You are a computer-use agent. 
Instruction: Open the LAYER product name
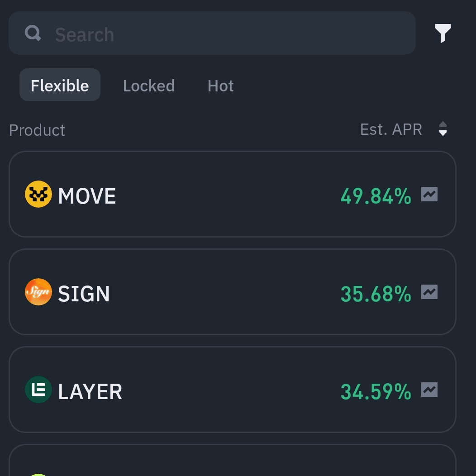click(x=90, y=392)
